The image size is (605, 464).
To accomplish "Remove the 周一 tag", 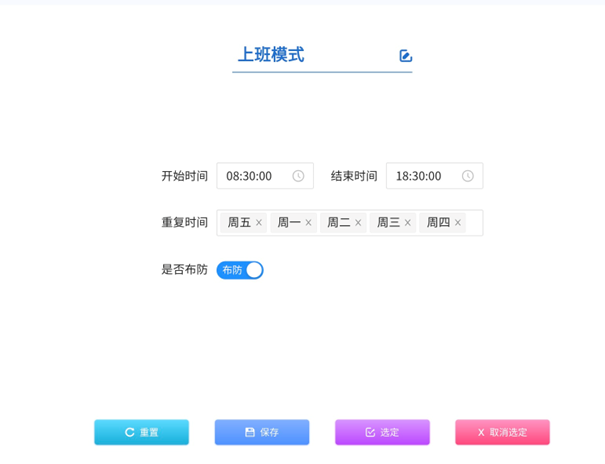I will [x=308, y=223].
